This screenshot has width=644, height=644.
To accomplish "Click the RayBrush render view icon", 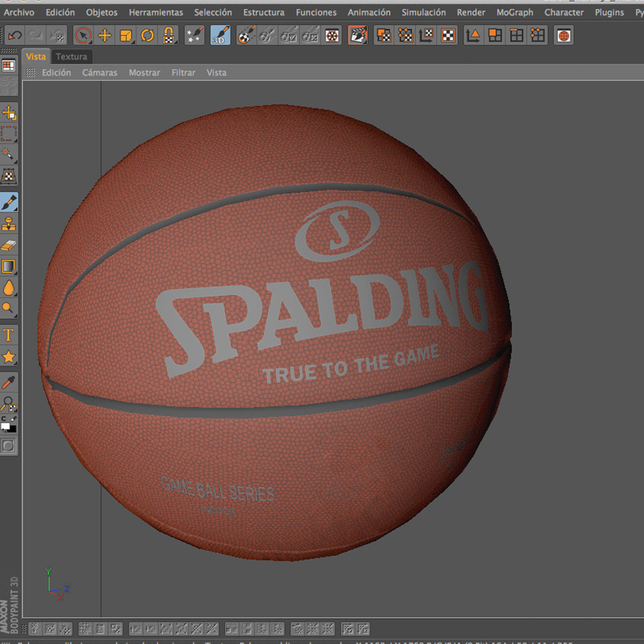I will click(x=332, y=35).
